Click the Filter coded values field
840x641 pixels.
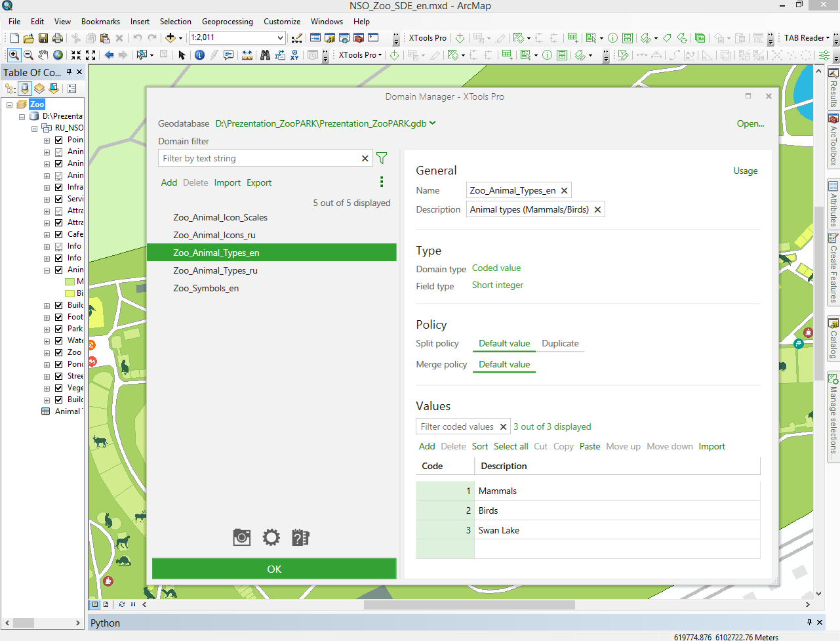457,426
